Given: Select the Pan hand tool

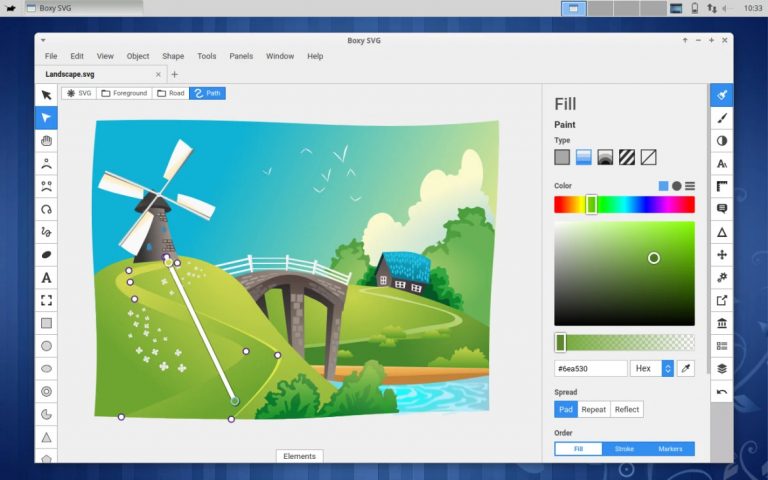Looking at the screenshot, I should pos(46,141).
